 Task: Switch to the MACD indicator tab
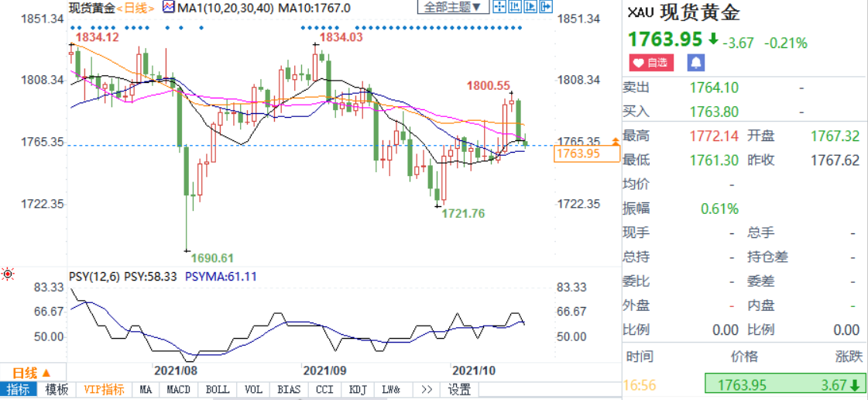point(178,389)
